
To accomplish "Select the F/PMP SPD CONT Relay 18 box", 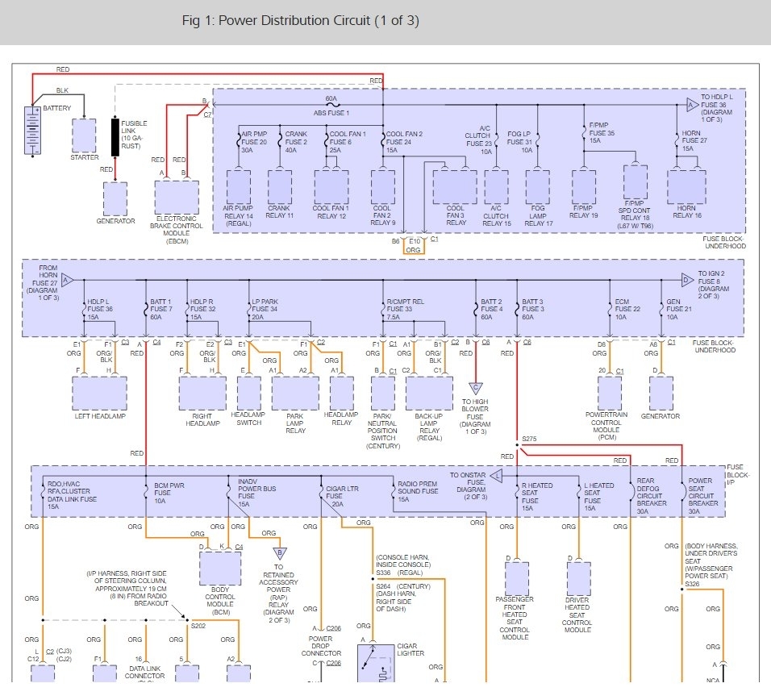I will 636,182.
